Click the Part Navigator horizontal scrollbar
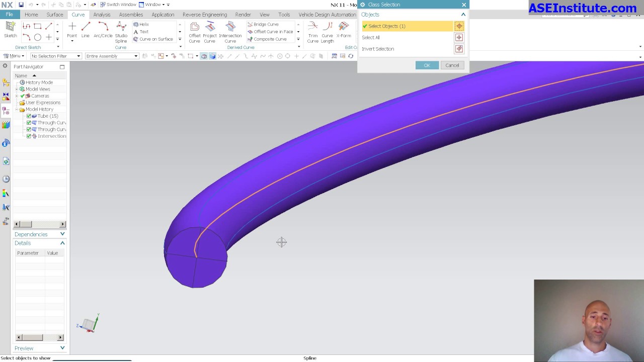This screenshot has width=644, height=362. [40, 224]
